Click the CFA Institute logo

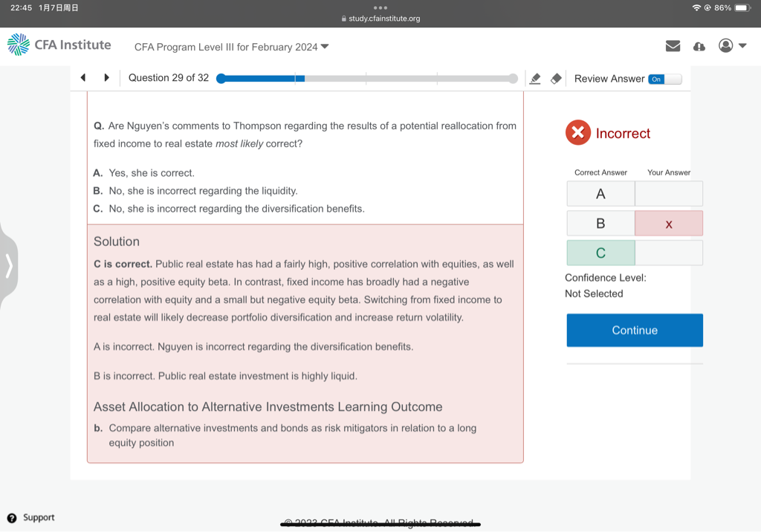(59, 45)
